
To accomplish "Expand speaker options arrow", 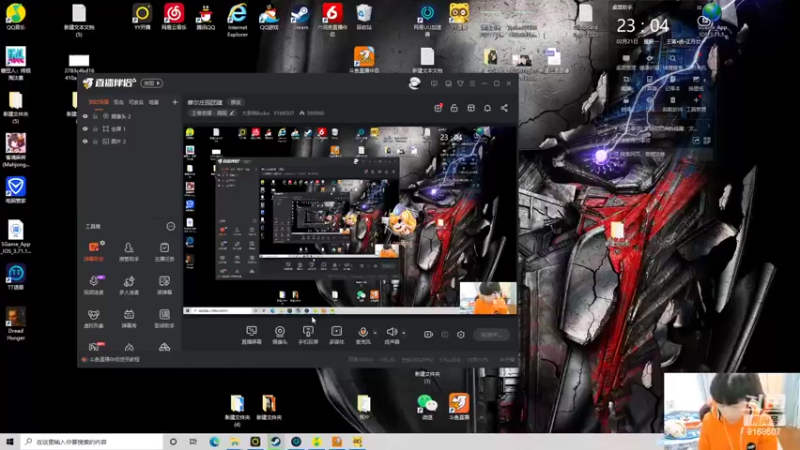I will [x=404, y=333].
